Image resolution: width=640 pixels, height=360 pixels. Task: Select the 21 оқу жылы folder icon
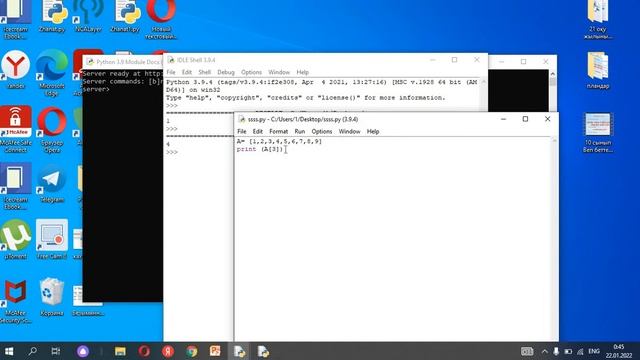[x=598, y=19]
